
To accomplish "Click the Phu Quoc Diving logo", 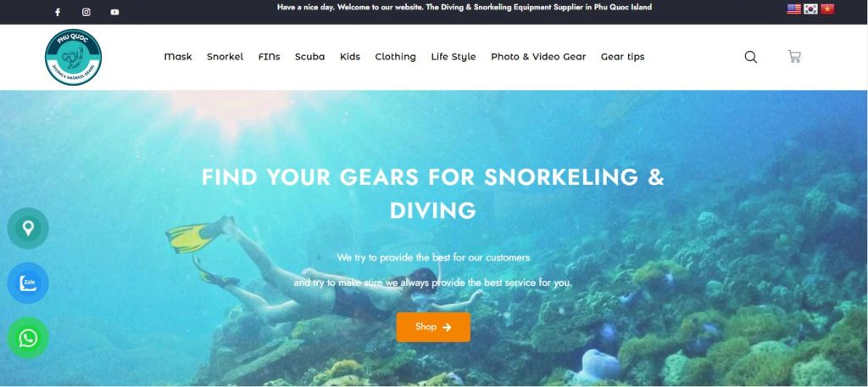I will [x=73, y=57].
